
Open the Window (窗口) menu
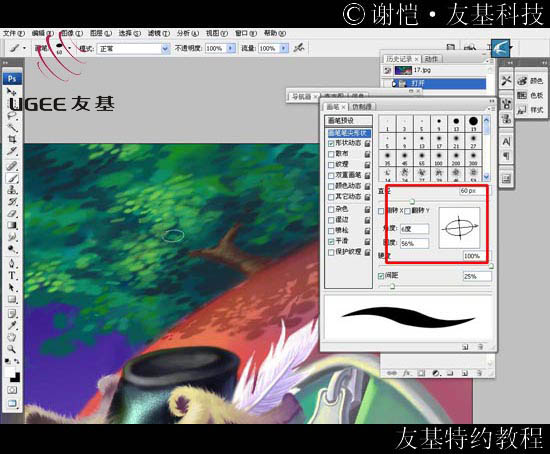click(x=246, y=33)
